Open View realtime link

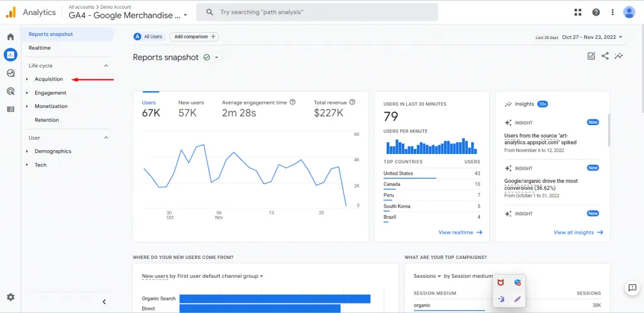(460, 233)
